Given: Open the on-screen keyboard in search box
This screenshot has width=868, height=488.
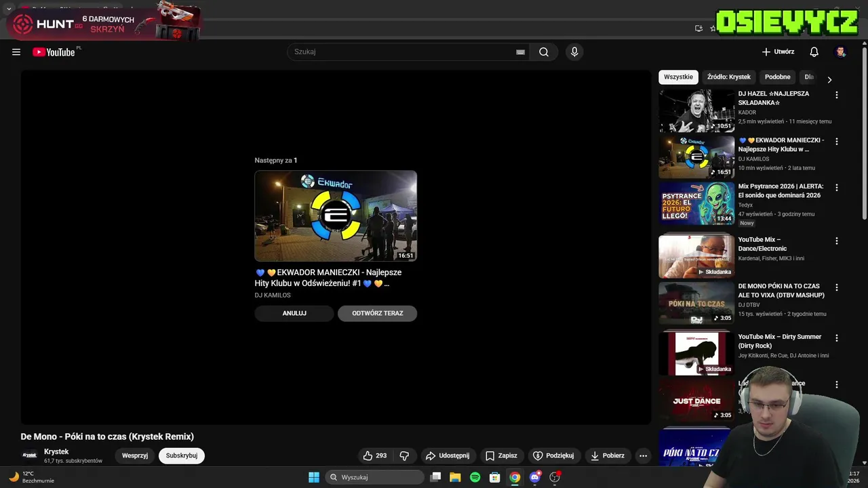Looking at the screenshot, I should pyautogui.click(x=520, y=52).
